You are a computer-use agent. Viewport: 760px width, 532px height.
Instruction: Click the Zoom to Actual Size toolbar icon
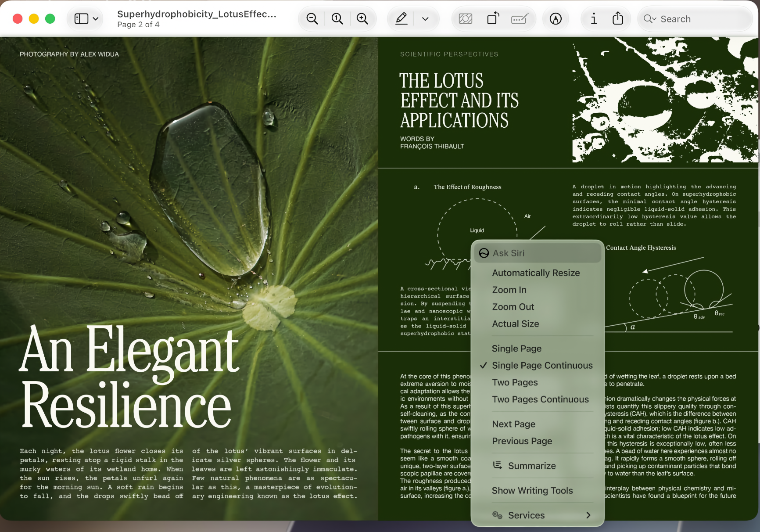tap(337, 19)
